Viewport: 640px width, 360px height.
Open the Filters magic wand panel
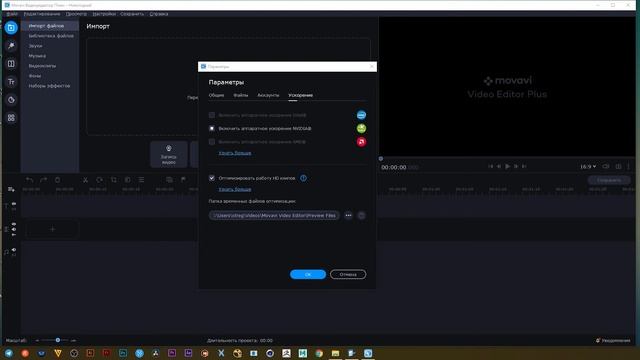pyautogui.click(x=11, y=46)
